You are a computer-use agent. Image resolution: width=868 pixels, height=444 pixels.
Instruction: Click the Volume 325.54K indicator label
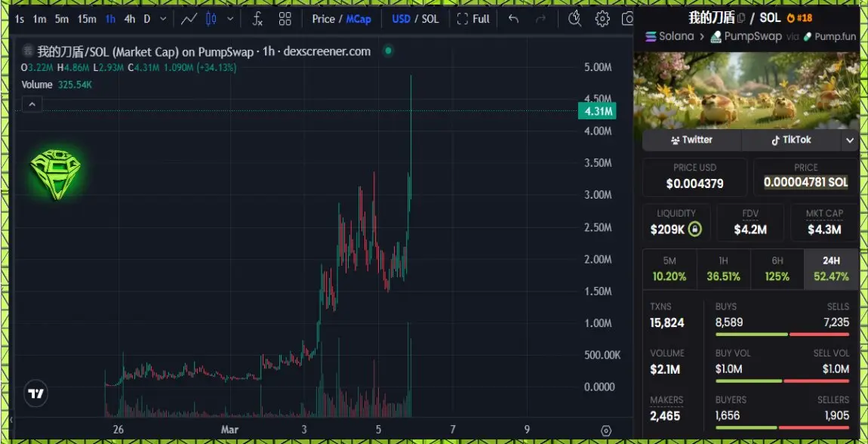pos(57,85)
